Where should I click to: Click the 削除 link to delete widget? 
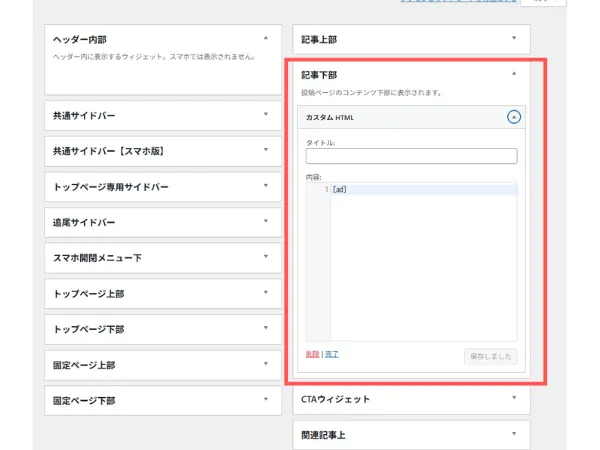pos(312,354)
